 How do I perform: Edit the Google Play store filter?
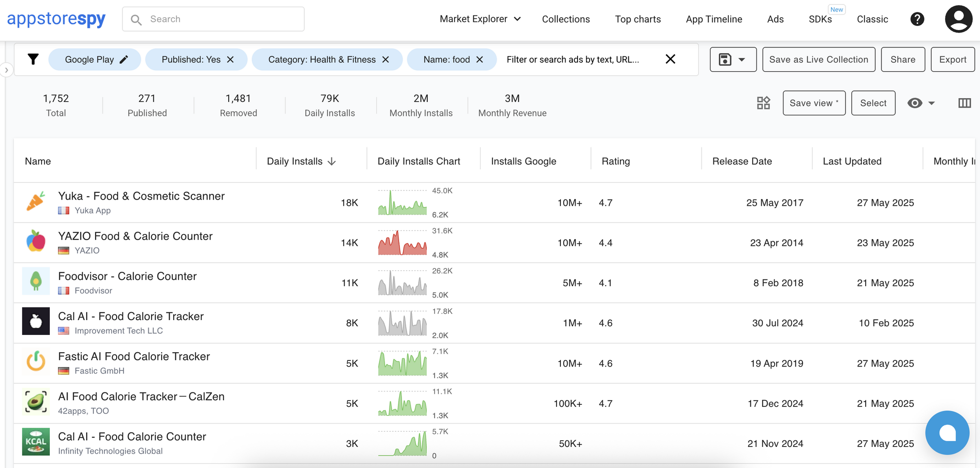123,59
